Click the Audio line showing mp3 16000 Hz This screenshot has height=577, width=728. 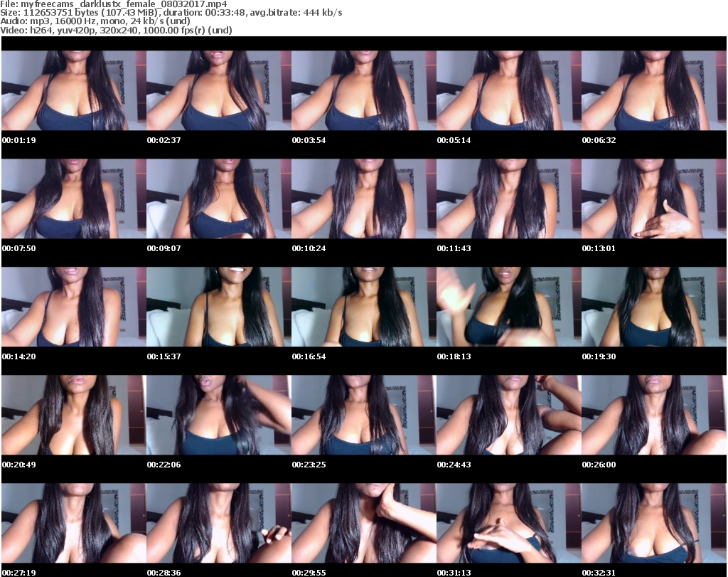coord(95,21)
